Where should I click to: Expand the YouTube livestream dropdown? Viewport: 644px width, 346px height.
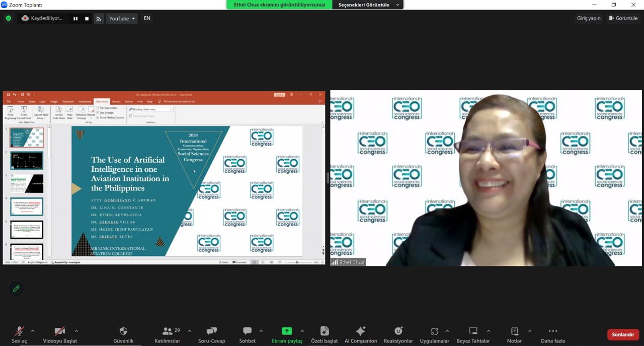122,19
